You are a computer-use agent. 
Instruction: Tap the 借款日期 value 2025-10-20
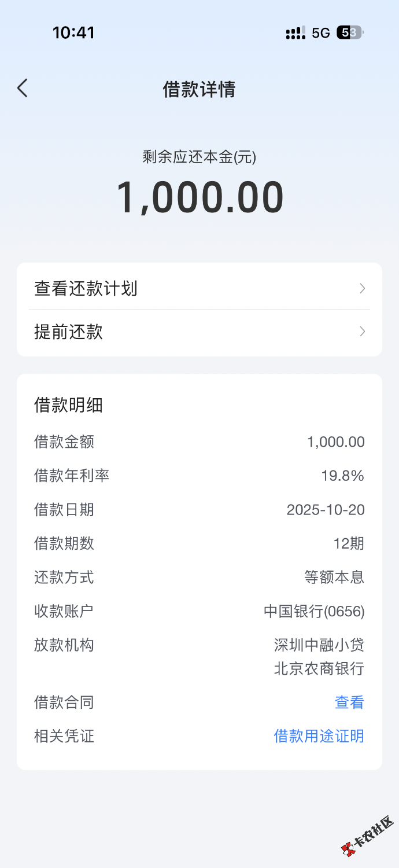point(326,510)
